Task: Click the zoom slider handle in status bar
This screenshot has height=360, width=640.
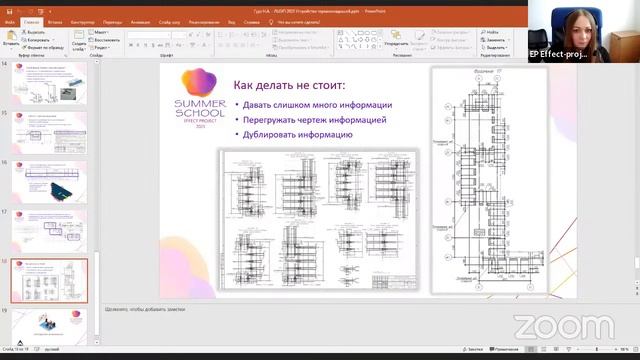Action: click(x=597, y=349)
